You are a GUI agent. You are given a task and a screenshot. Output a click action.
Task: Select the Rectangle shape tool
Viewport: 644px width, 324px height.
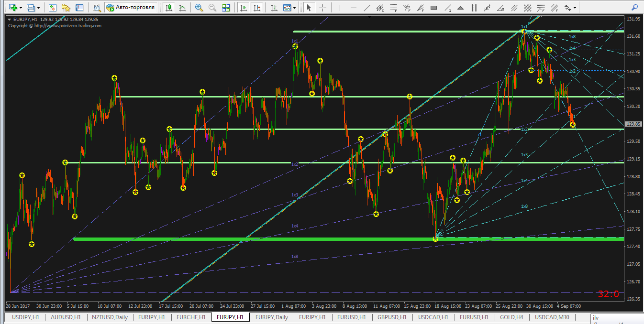[434, 8]
